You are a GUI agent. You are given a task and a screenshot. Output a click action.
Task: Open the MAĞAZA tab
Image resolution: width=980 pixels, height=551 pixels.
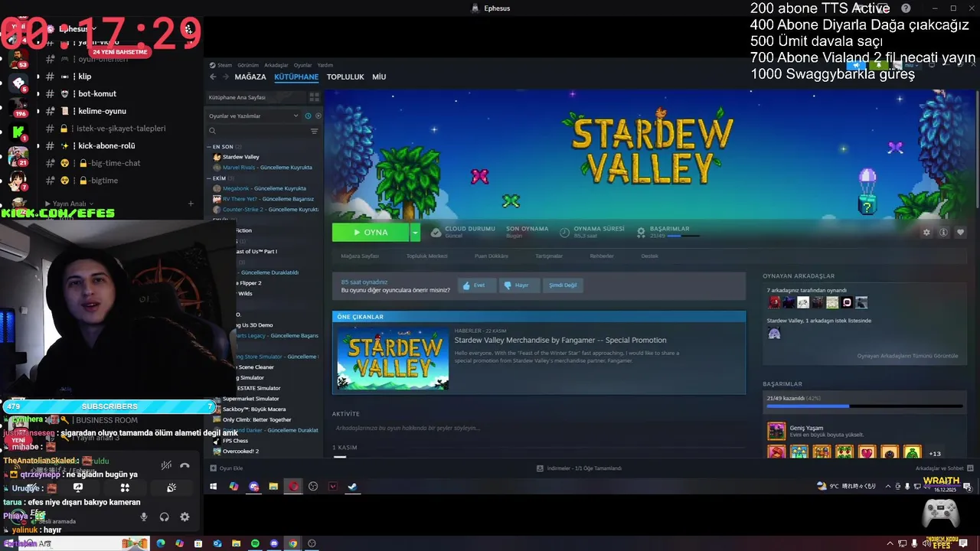click(x=250, y=77)
